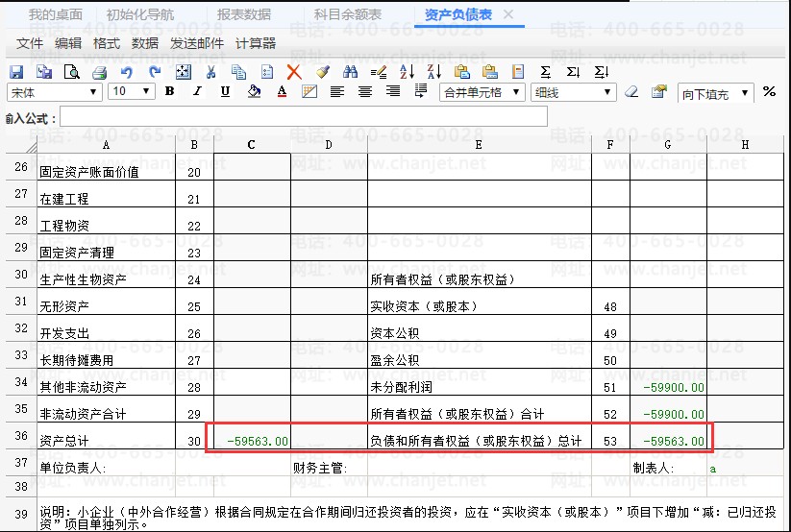Image resolution: width=791 pixels, height=532 pixels.
Task: Sort descending Z to A
Action: (433, 72)
